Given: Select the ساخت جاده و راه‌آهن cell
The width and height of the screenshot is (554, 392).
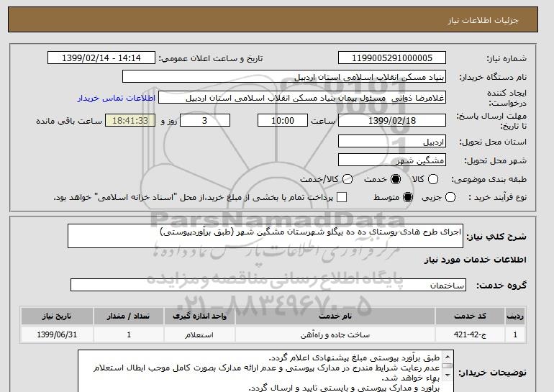Looking at the screenshot, I should click(335, 334).
